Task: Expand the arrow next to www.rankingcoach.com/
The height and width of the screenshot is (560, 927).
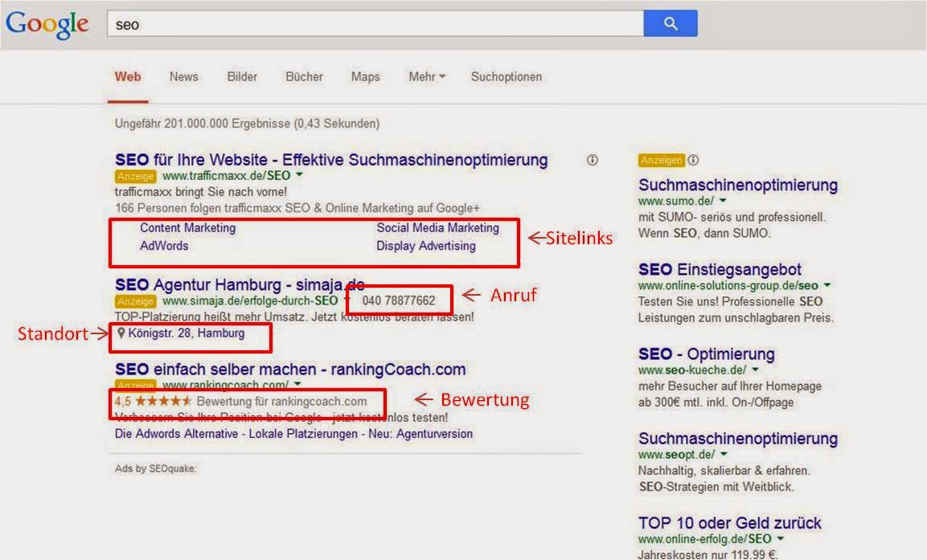Action: (x=297, y=384)
